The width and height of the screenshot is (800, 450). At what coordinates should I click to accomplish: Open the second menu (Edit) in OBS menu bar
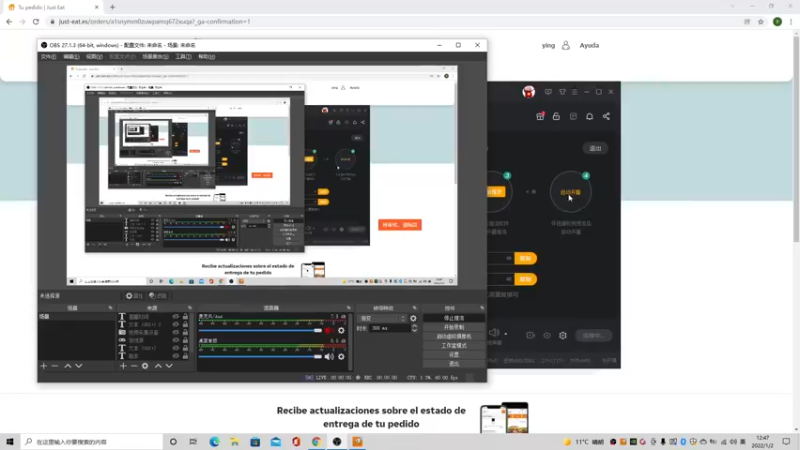71,57
